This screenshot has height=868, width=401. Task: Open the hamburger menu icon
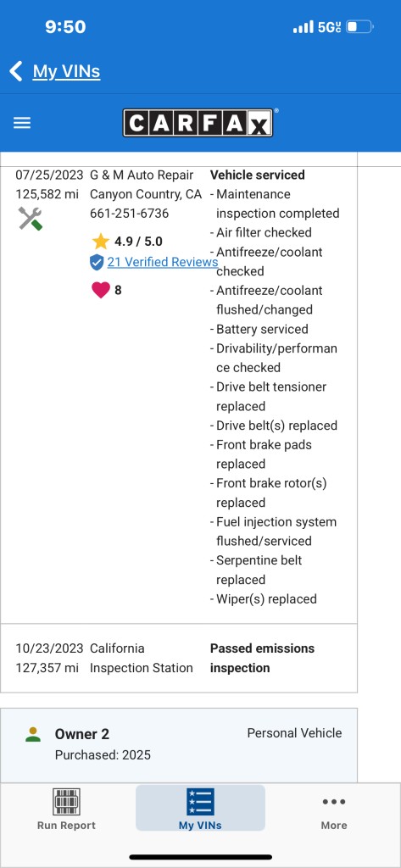pos(22,123)
